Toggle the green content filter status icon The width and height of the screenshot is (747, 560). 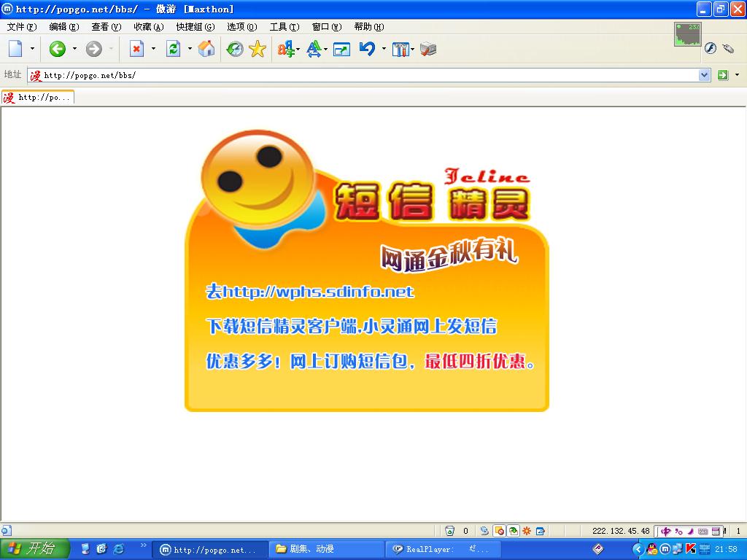513,531
